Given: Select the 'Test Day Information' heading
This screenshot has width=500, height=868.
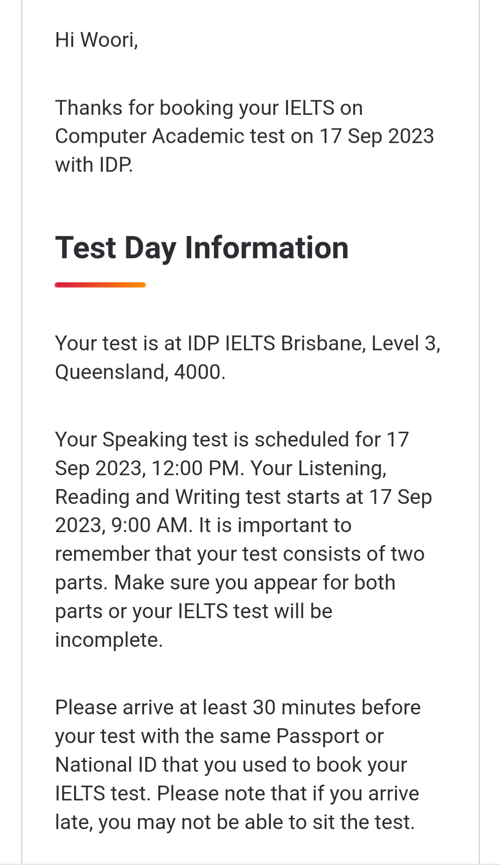Looking at the screenshot, I should [202, 248].
